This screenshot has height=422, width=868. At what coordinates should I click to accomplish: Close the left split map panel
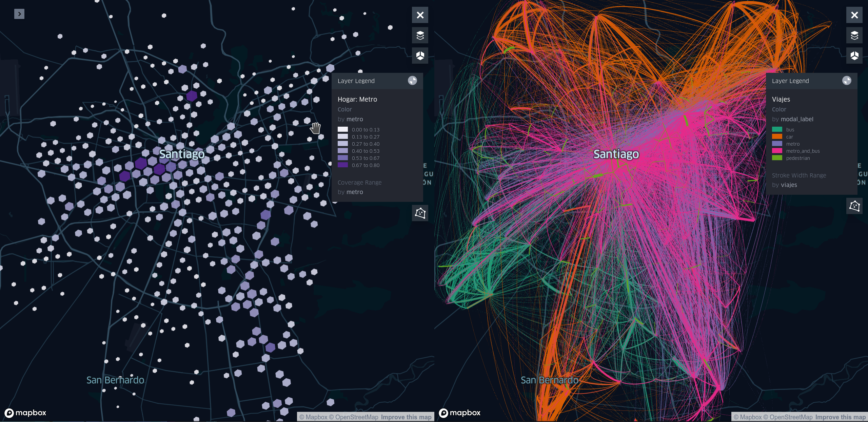(420, 15)
